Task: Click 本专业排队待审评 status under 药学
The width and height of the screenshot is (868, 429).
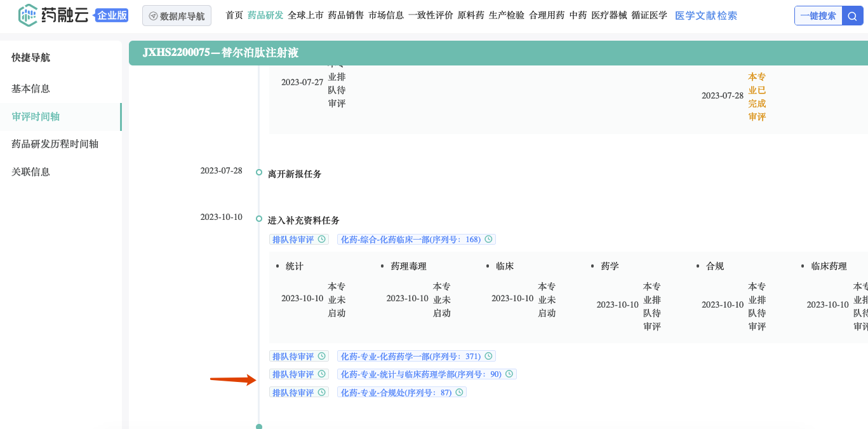Action: (x=652, y=306)
